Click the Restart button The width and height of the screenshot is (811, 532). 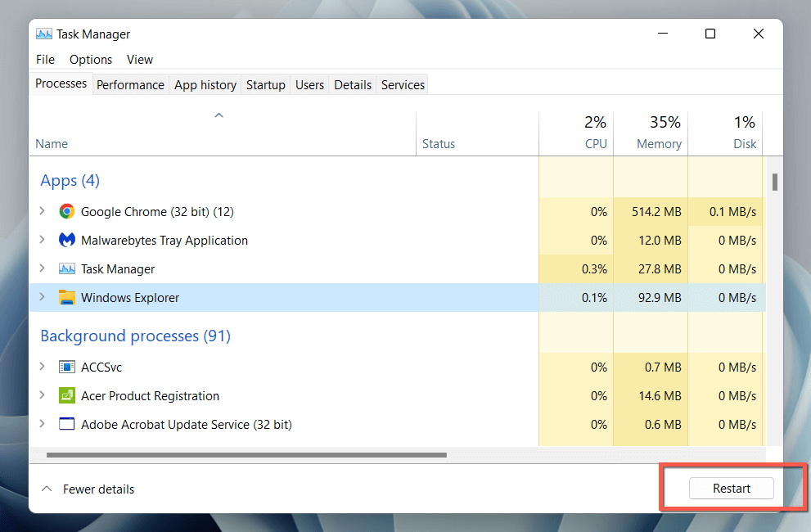(x=730, y=488)
